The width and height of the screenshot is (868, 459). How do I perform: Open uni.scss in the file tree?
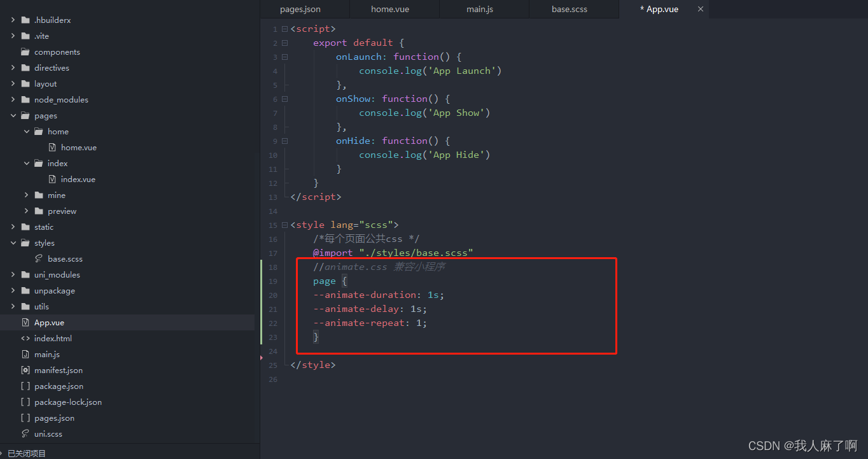(x=48, y=434)
